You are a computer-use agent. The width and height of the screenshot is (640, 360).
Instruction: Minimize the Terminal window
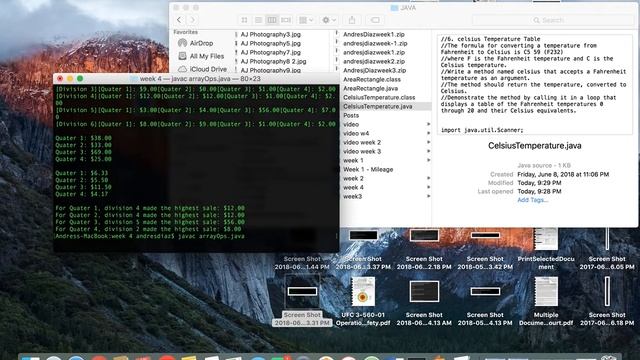[70, 78]
